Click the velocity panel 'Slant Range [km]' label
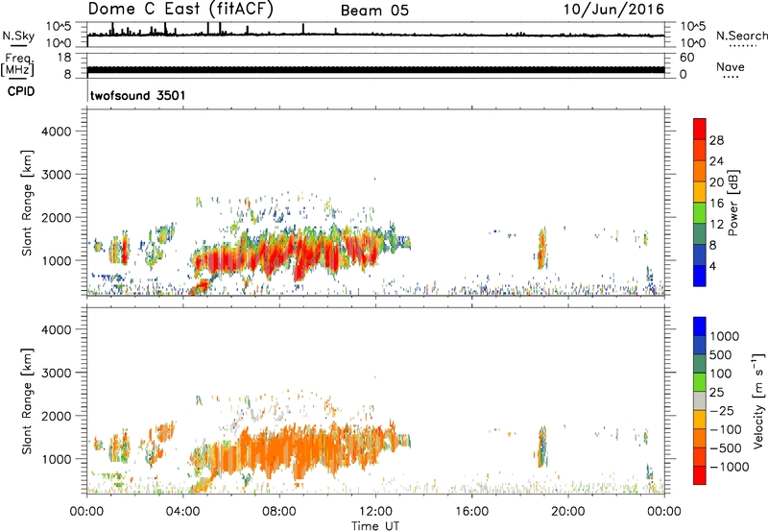768x532 pixels. (27, 401)
